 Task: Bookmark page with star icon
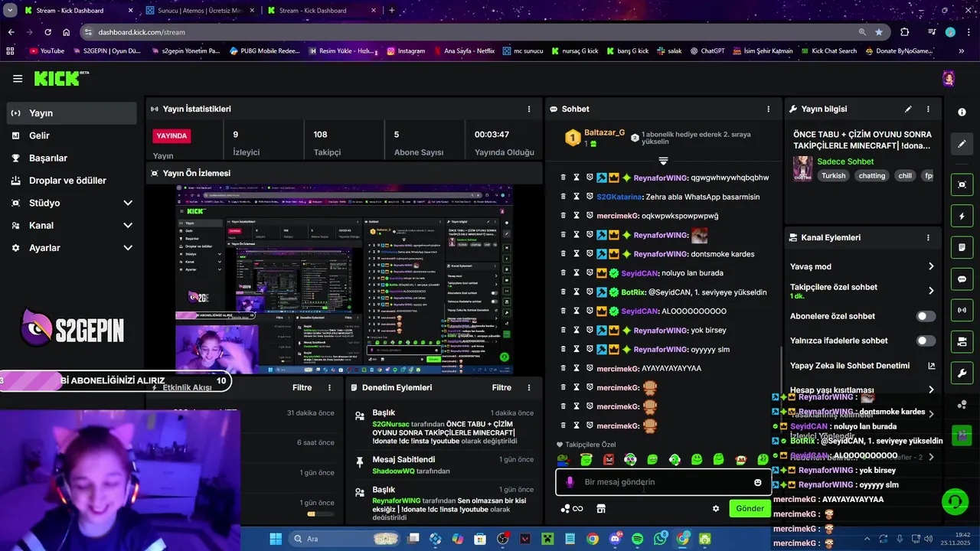click(878, 32)
